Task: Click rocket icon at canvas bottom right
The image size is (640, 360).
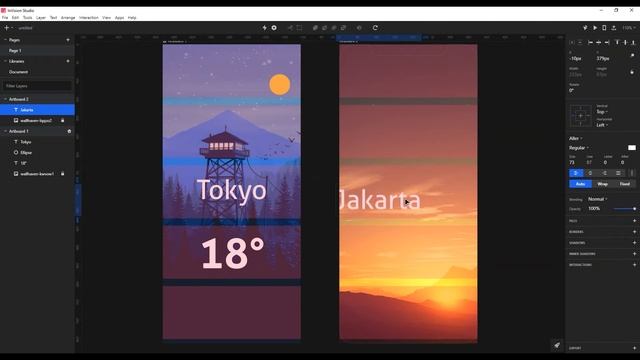Action: (557, 345)
